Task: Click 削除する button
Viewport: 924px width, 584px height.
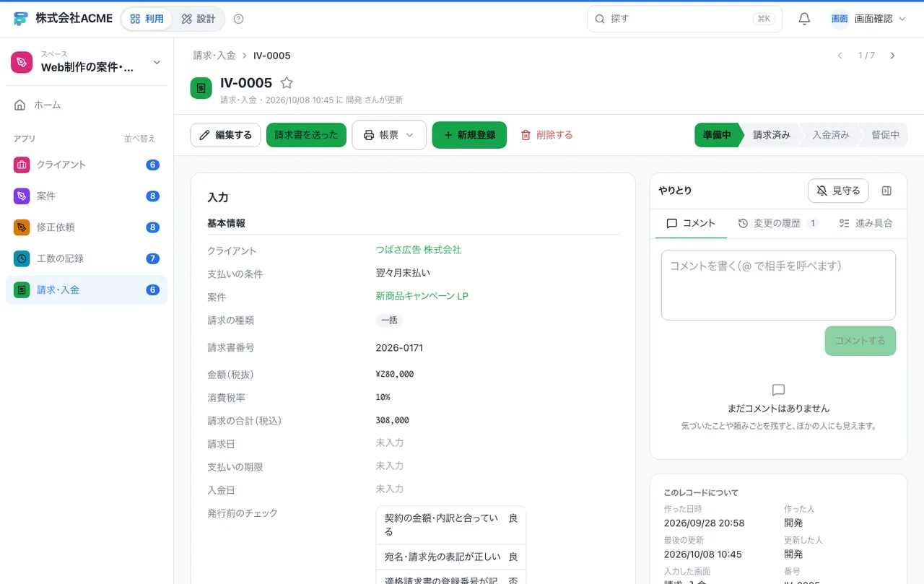Action: coord(546,135)
